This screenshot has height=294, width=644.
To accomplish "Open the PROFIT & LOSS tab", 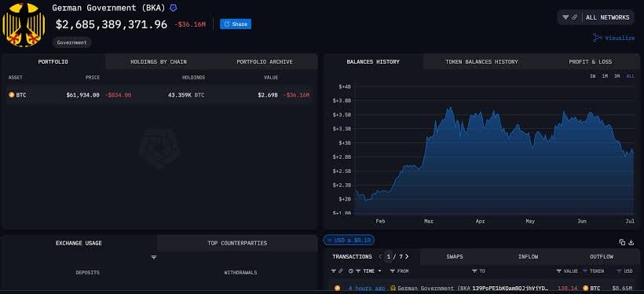I will click(590, 61).
